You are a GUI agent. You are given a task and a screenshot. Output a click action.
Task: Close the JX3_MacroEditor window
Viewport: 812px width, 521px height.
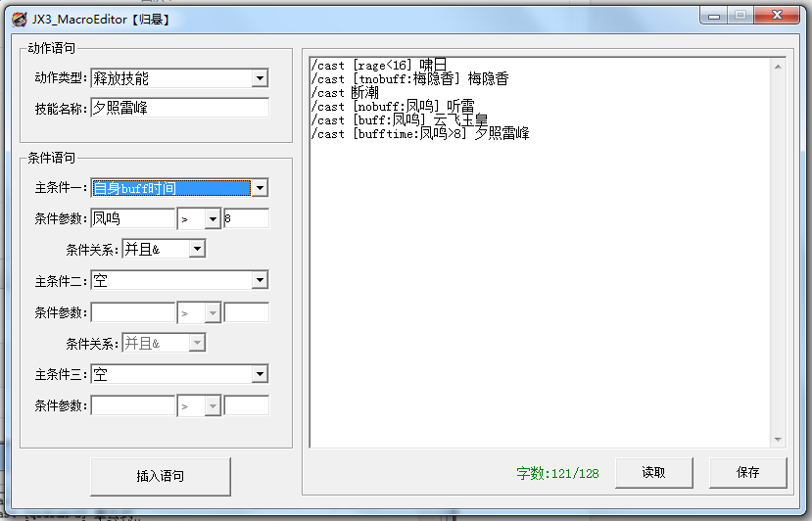coord(777,16)
